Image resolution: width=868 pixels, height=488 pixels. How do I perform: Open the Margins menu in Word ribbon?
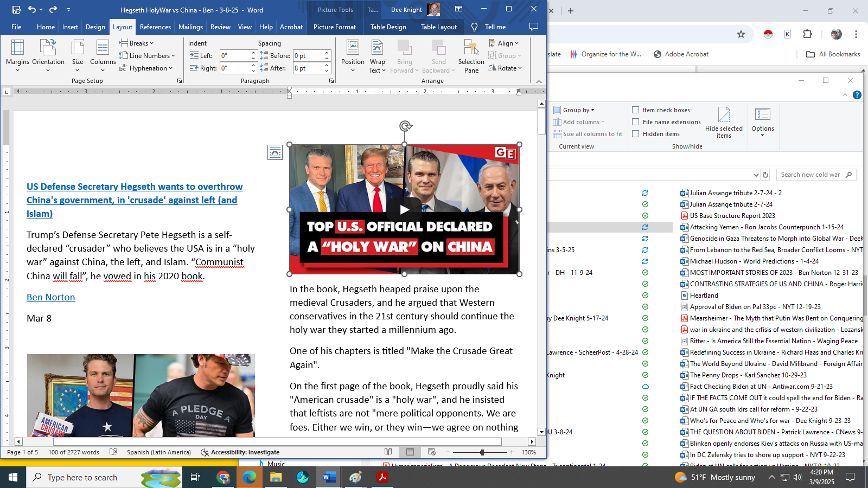pyautogui.click(x=17, y=56)
